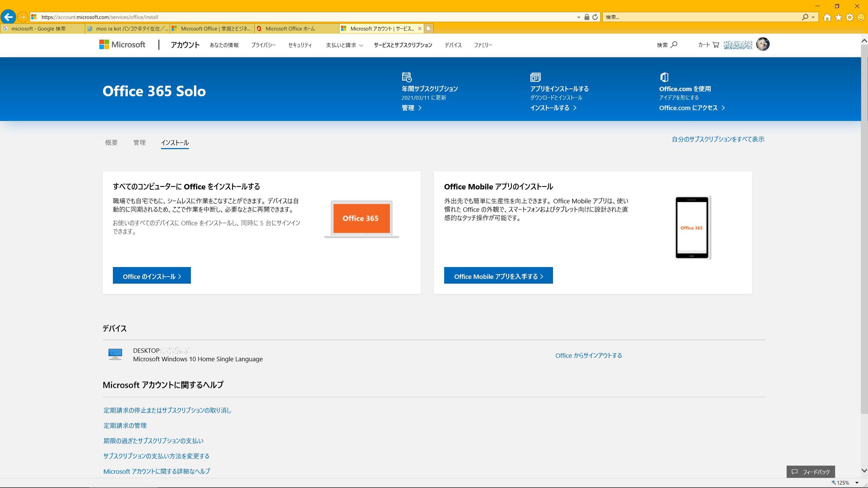The image size is (868, 488).
Task: Click Office.com にアクセス link
Action: coord(692,108)
